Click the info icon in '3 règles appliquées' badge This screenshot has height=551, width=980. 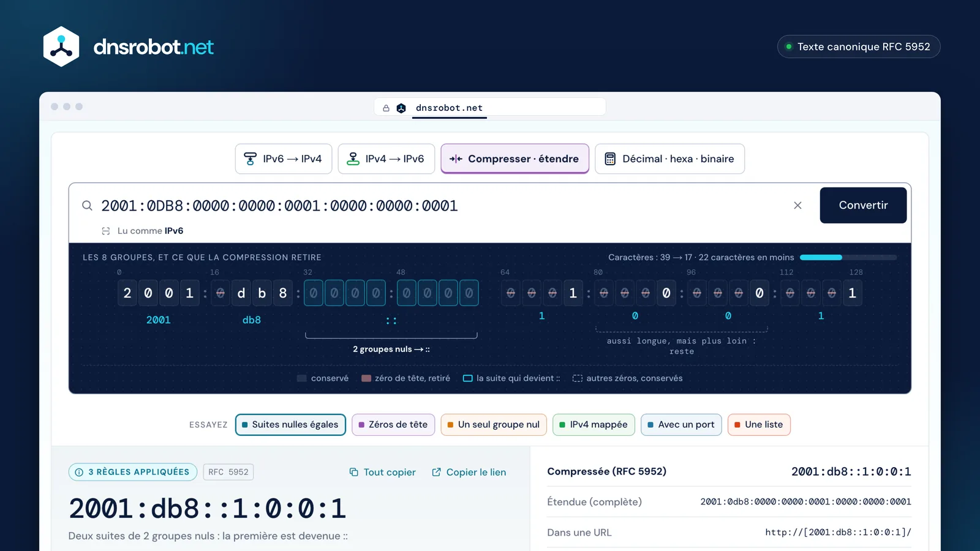coord(79,472)
